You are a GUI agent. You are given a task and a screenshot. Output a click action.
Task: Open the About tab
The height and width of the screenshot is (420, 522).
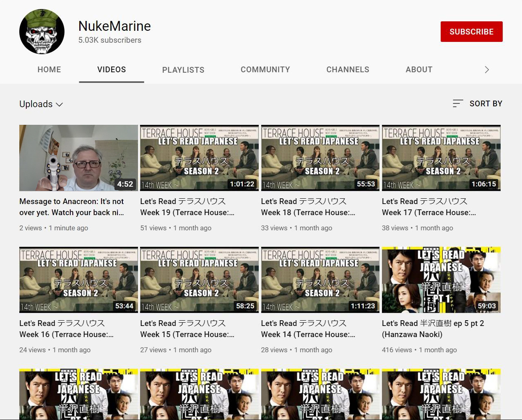click(419, 70)
